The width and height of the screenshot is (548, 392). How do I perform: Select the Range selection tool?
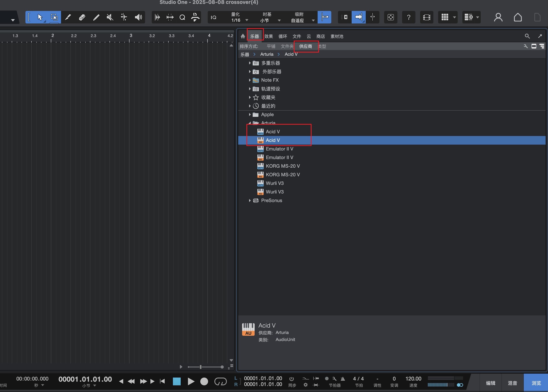point(54,17)
